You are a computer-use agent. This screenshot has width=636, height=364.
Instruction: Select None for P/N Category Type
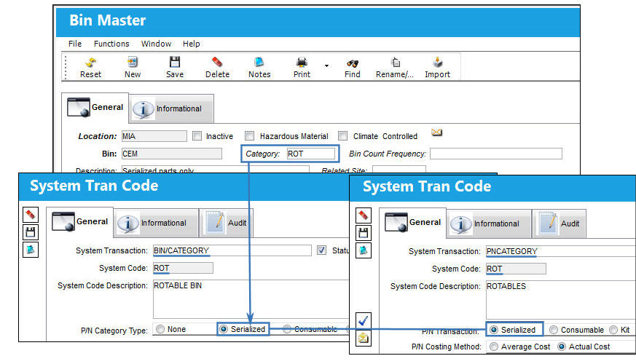(160, 329)
